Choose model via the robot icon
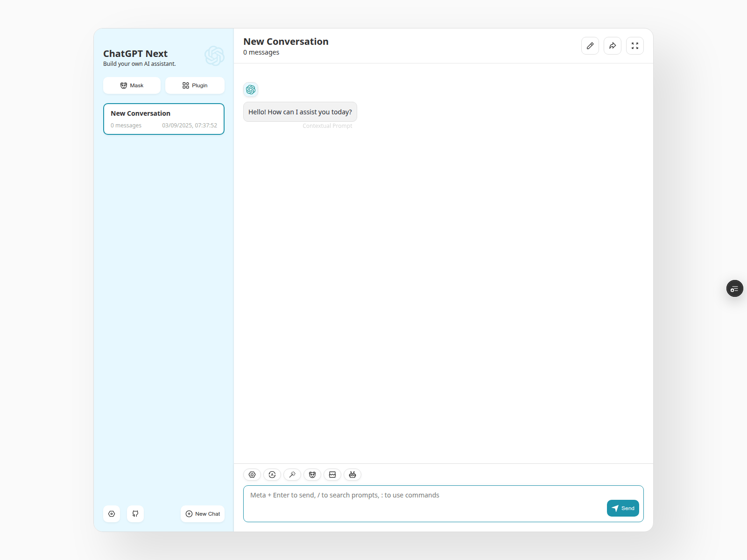Viewport: 747px width, 560px height. 352,475
